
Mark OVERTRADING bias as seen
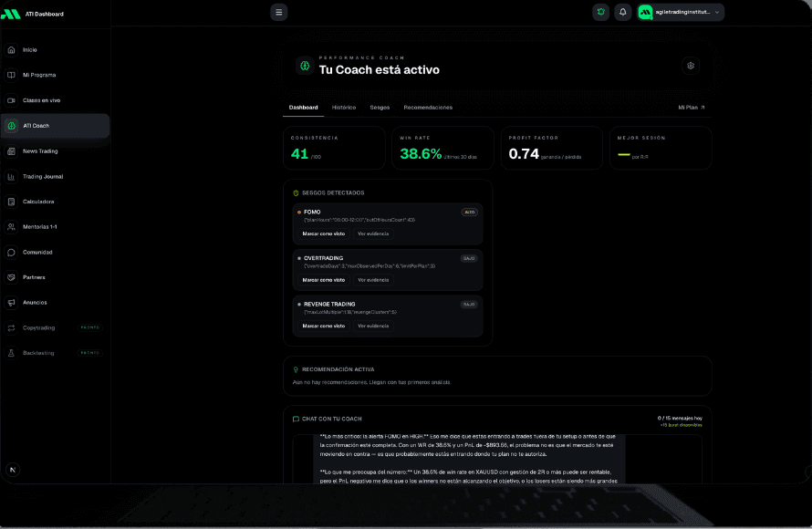point(324,280)
